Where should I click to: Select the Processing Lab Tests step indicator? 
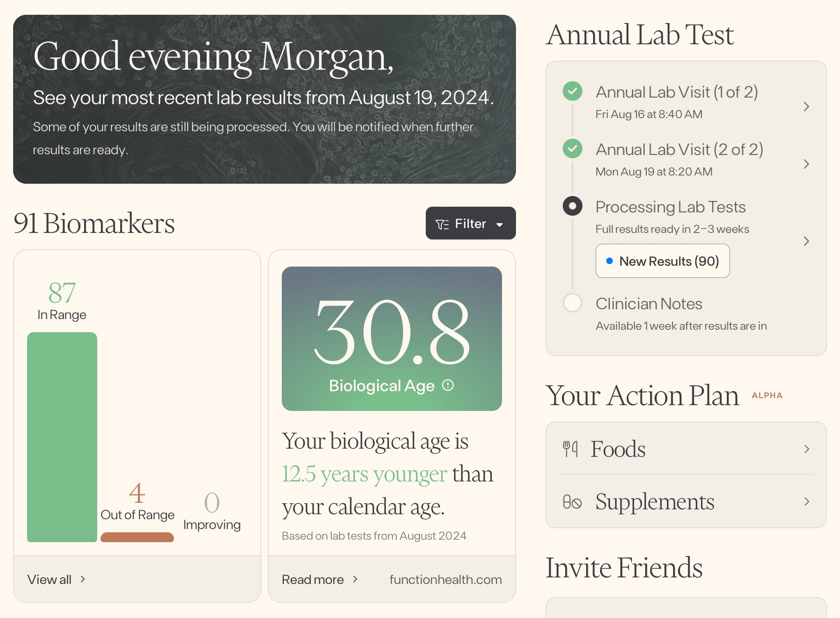(x=573, y=206)
